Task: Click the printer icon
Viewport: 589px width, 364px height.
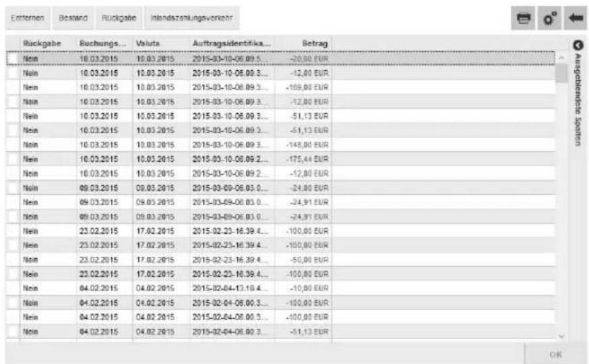Action: pos(523,18)
